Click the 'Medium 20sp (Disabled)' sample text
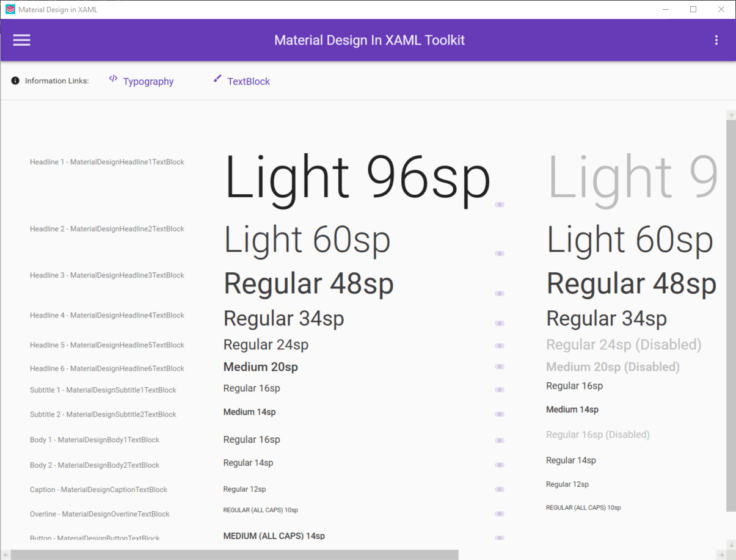The height and width of the screenshot is (560, 736). [x=613, y=367]
